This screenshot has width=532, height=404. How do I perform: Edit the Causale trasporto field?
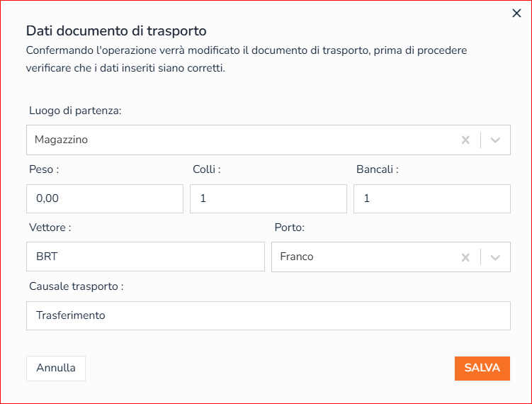pos(268,315)
